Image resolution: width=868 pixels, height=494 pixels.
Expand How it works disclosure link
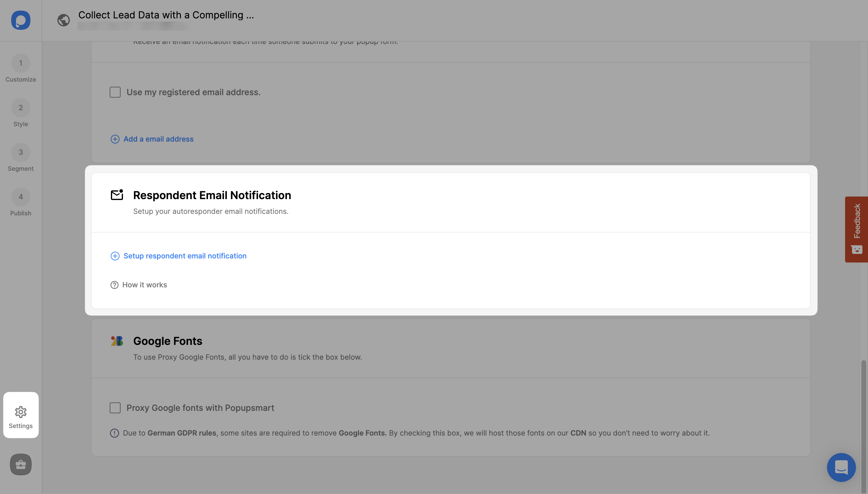pos(144,285)
